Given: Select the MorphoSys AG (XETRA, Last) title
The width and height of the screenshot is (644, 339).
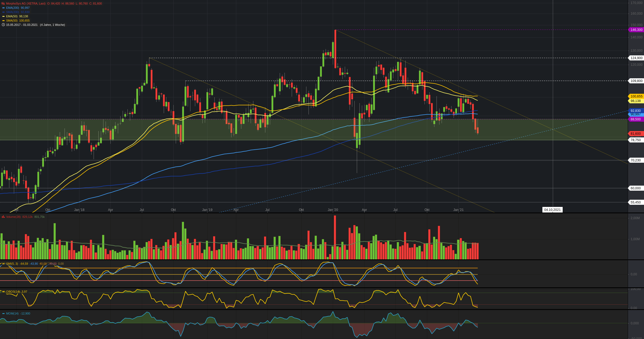Looking at the screenshot, I should point(26,3).
